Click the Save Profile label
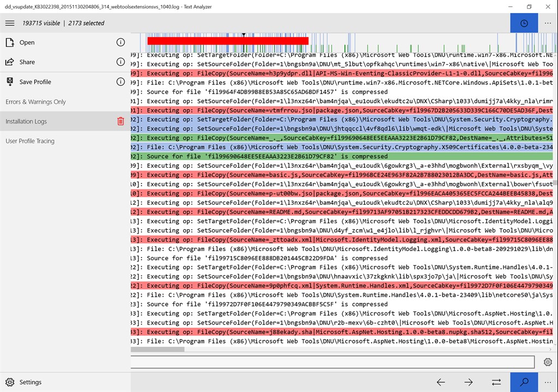This screenshot has width=558, height=392. point(35,82)
